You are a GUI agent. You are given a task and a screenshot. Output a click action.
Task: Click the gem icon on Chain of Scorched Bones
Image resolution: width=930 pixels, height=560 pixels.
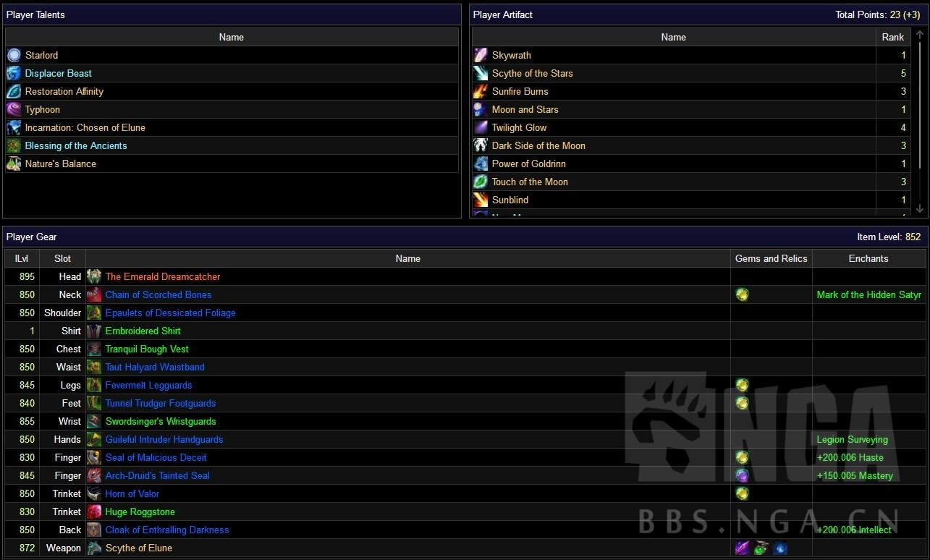pyautogui.click(x=742, y=294)
